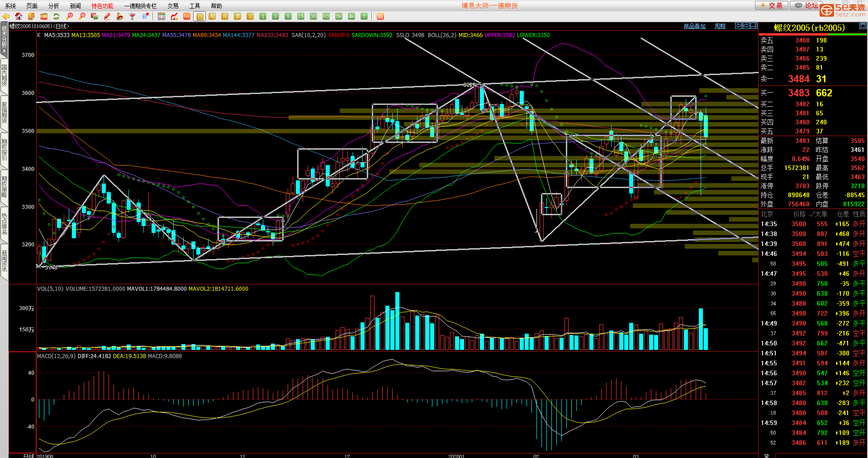Expand the 技术分析 side panel tab
The image size is (868, 458).
point(4,40)
